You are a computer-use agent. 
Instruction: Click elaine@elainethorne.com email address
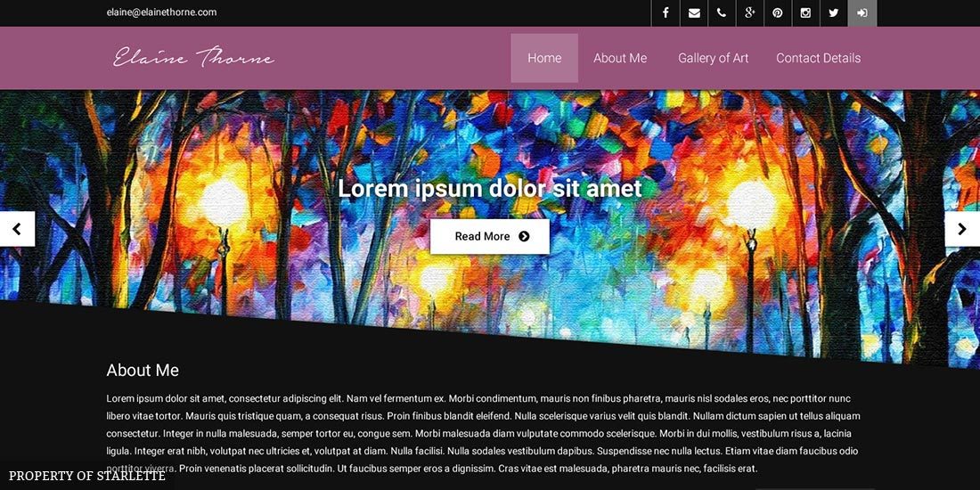[161, 12]
